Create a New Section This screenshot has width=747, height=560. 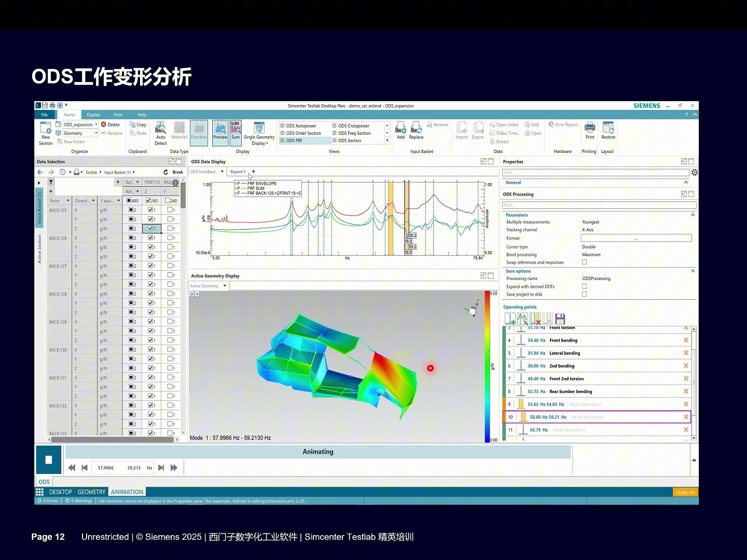coord(46,133)
